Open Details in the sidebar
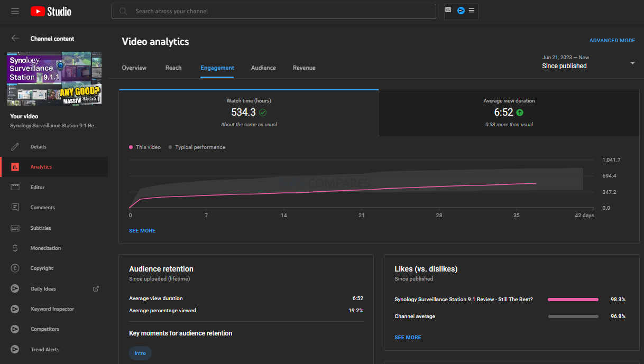This screenshot has height=364, width=644. click(54, 147)
